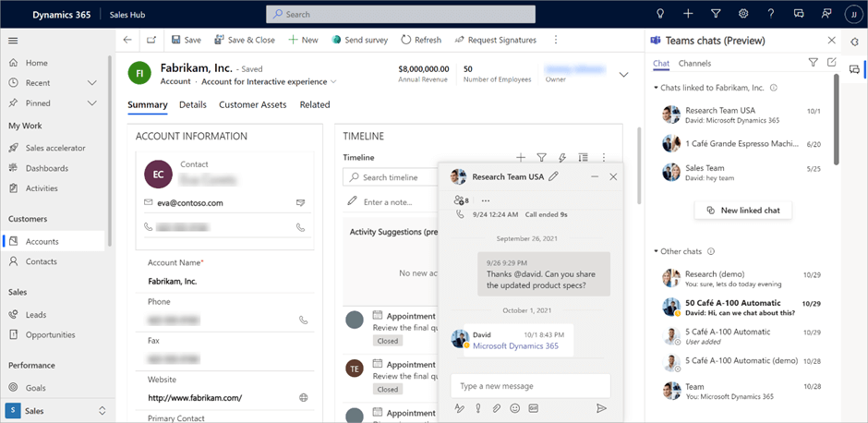
Task: Click the timeline lightning bolt icon
Action: tap(562, 158)
